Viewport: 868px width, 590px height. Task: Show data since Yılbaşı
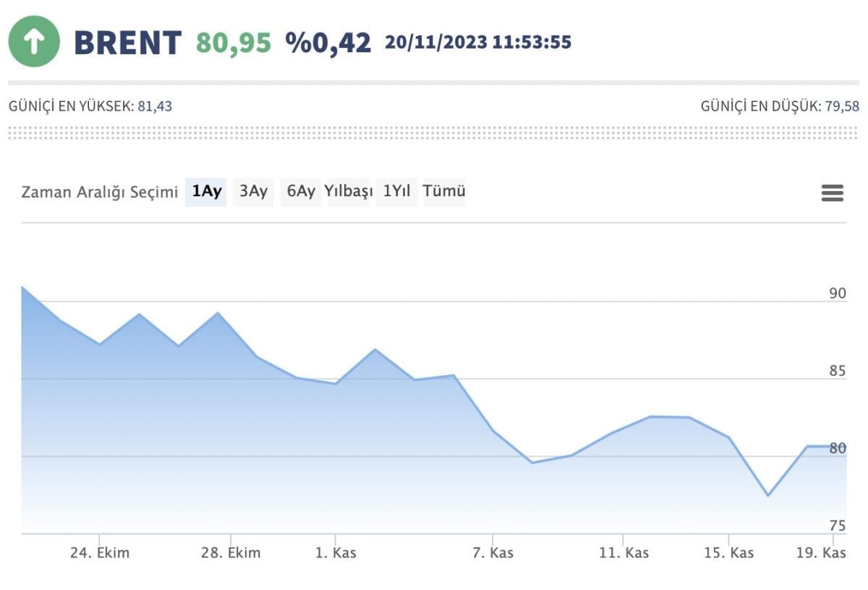(349, 192)
